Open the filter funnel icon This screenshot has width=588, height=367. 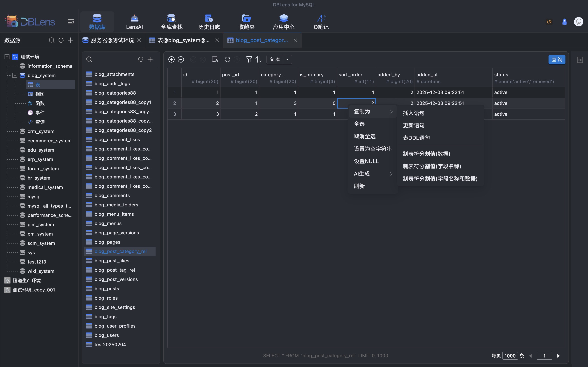click(249, 59)
